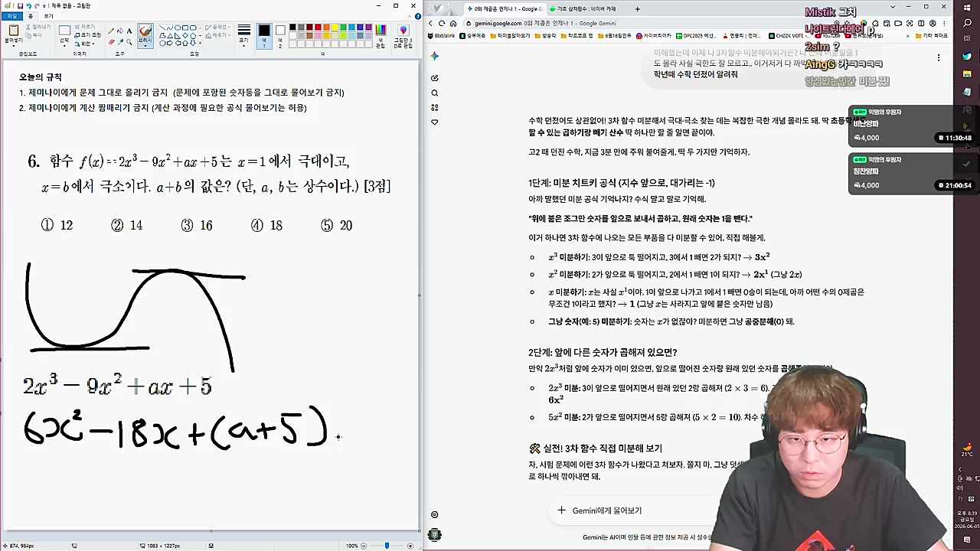Open the shape Outline dropdown
The image size is (980, 551).
[217, 27]
